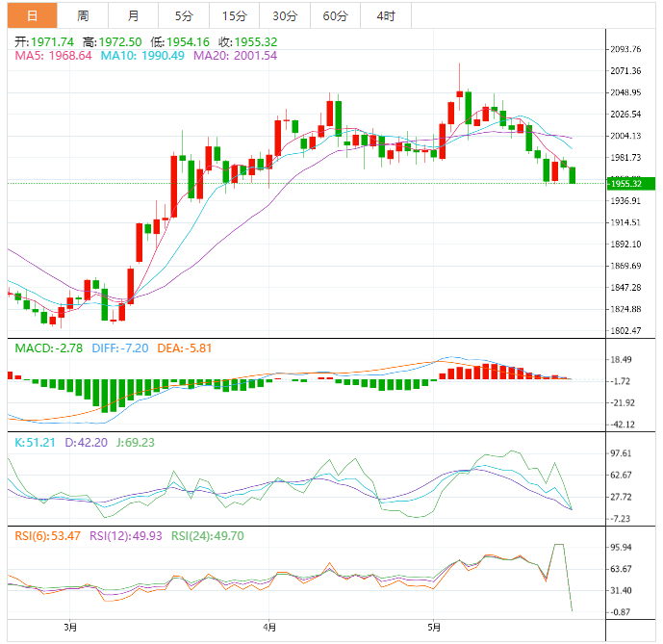Open the 30分 timeframe tab

click(284, 15)
